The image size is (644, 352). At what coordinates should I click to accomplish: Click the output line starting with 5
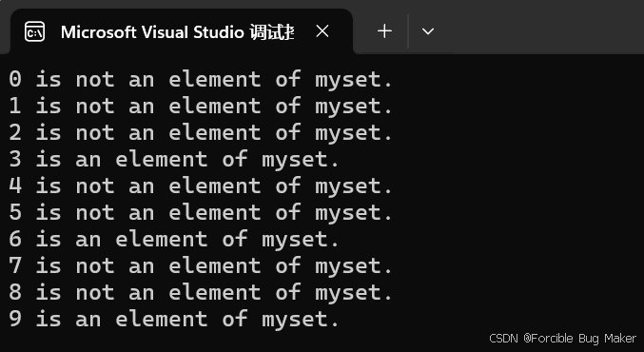201,213
